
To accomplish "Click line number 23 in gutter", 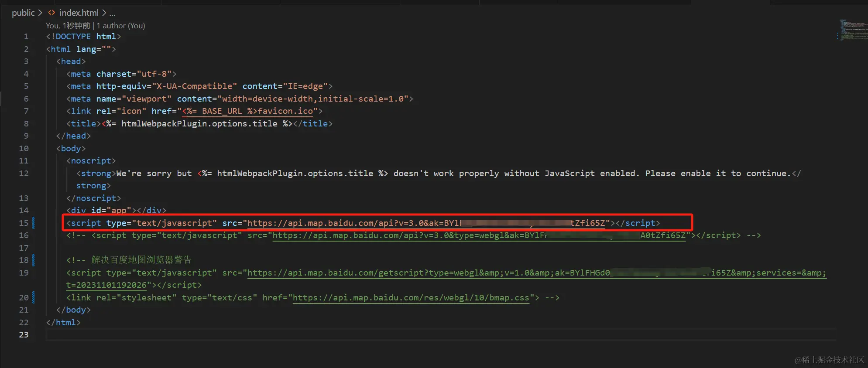I will (x=24, y=335).
